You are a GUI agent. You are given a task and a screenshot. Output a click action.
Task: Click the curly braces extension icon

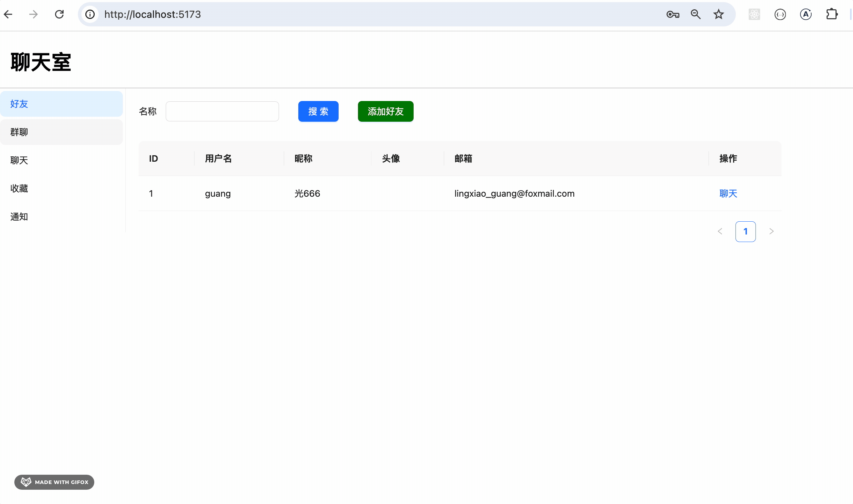click(x=780, y=14)
